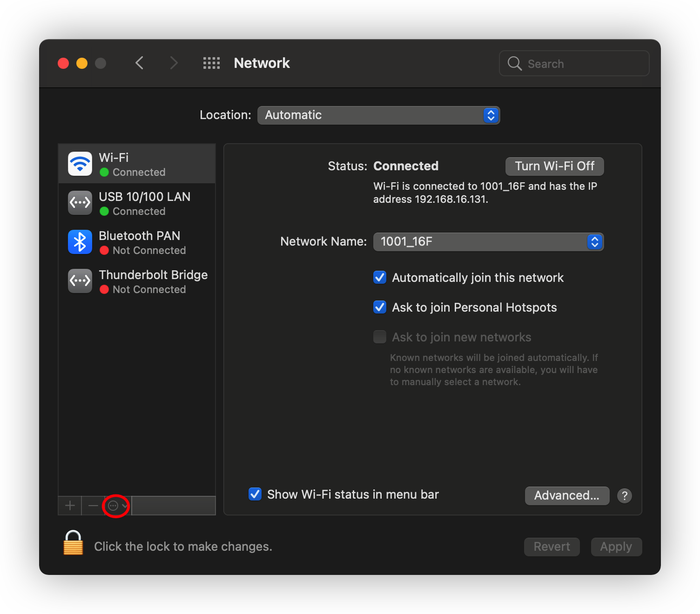Viewport: 700px width, 614px height.
Task: Open the help question mark button
Action: pyautogui.click(x=624, y=496)
